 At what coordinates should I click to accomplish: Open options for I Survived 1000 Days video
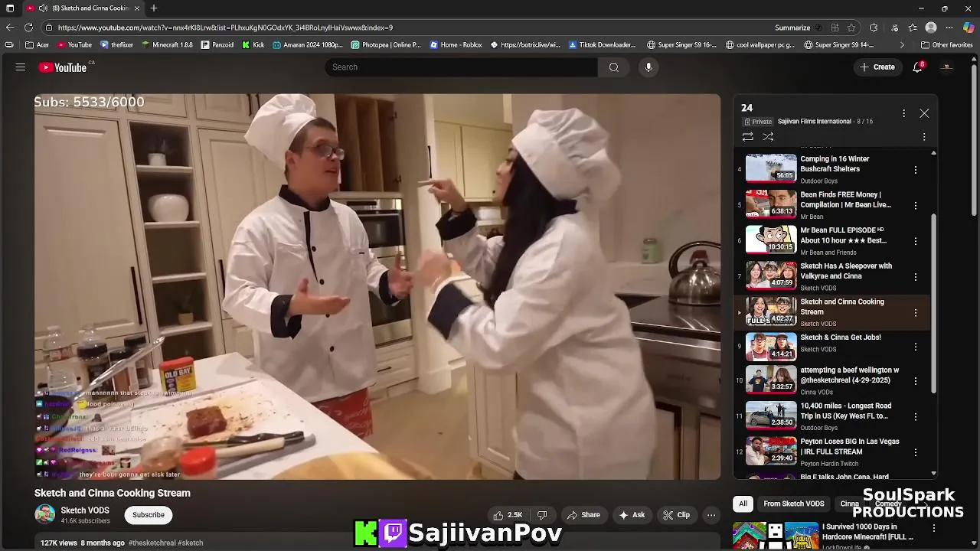click(934, 528)
